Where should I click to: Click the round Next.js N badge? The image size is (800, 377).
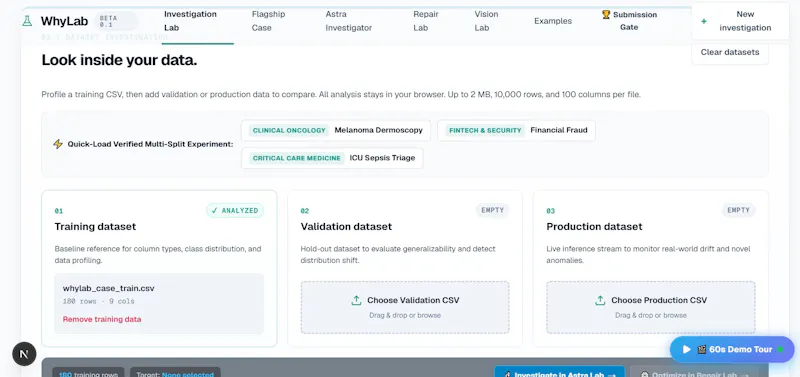pyautogui.click(x=24, y=354)
